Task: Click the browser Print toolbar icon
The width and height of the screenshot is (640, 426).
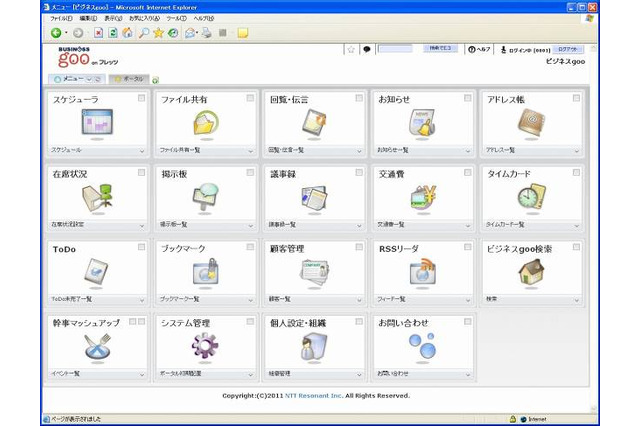Action: [x=207, y=33]
